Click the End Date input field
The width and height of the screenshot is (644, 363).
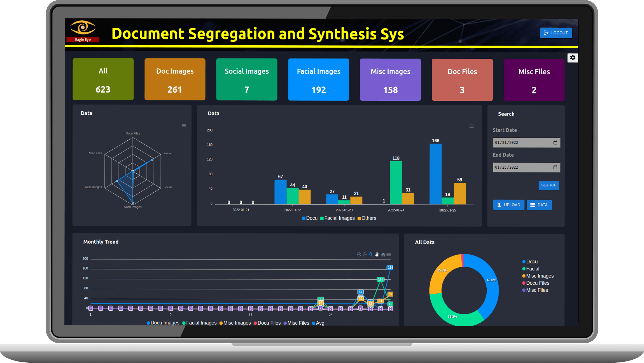pyautogui.click(x=522, y=167)
